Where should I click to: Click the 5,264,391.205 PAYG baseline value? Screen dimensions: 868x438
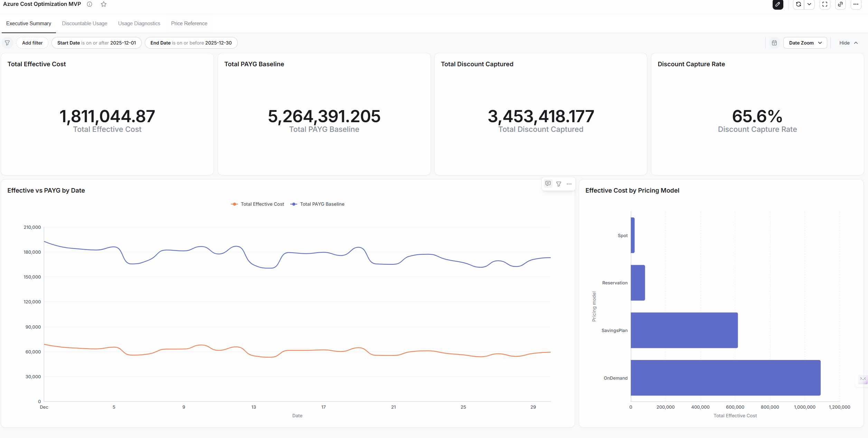point(324,116)
